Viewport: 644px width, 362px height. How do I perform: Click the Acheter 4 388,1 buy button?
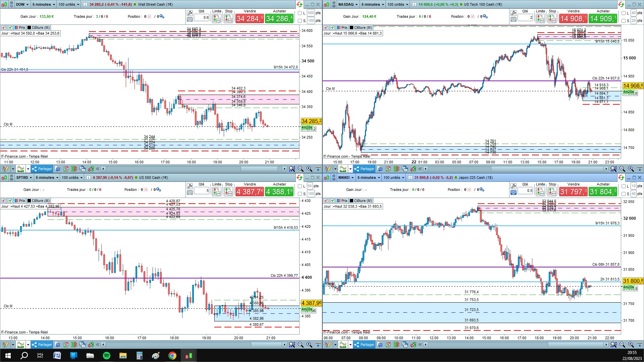coord(279,192)
